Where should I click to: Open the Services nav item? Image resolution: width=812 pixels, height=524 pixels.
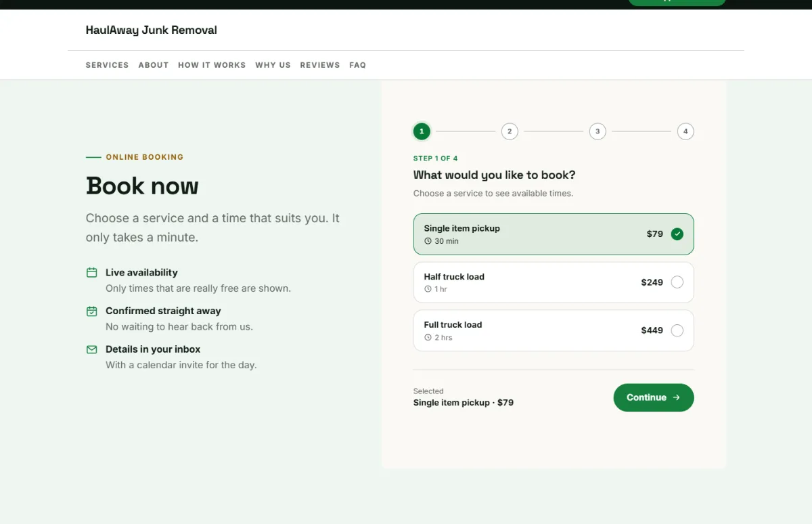point(107,65)
